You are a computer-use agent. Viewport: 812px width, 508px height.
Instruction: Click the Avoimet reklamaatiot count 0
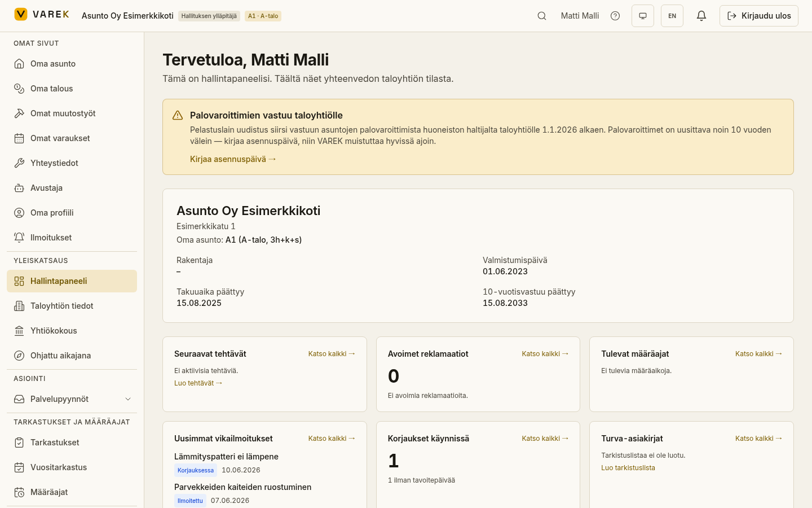(x=394, y=376)
